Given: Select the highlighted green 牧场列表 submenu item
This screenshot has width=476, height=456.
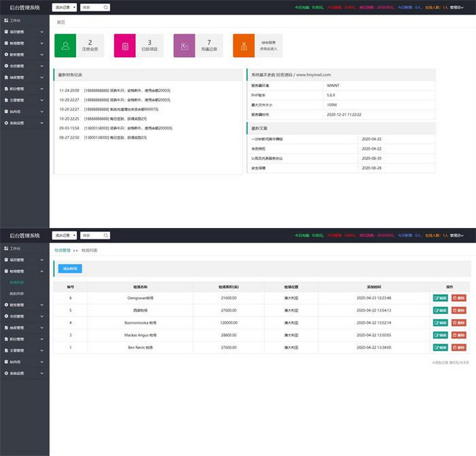Looking at the screenshot, I should tap(17, 282).
